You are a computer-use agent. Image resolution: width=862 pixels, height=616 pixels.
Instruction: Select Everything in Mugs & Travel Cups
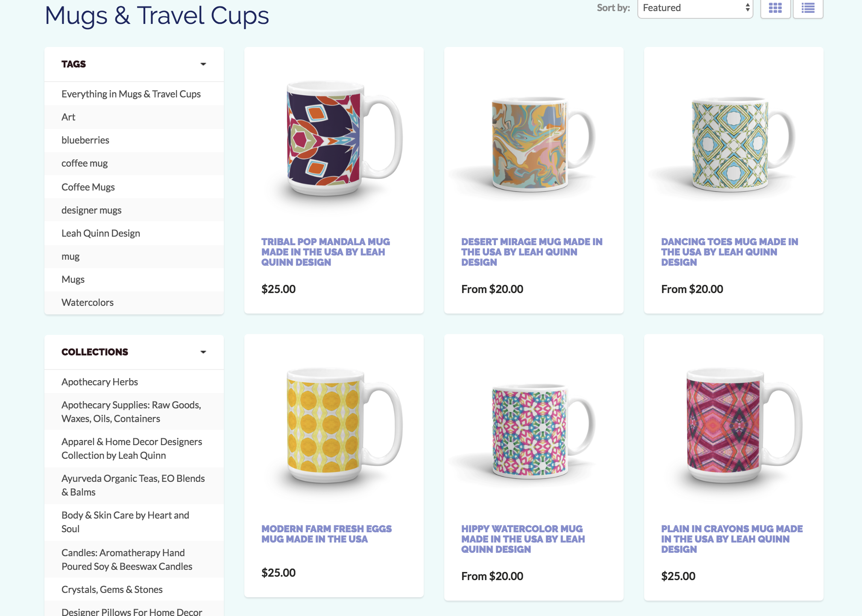(x=131, y=94)
